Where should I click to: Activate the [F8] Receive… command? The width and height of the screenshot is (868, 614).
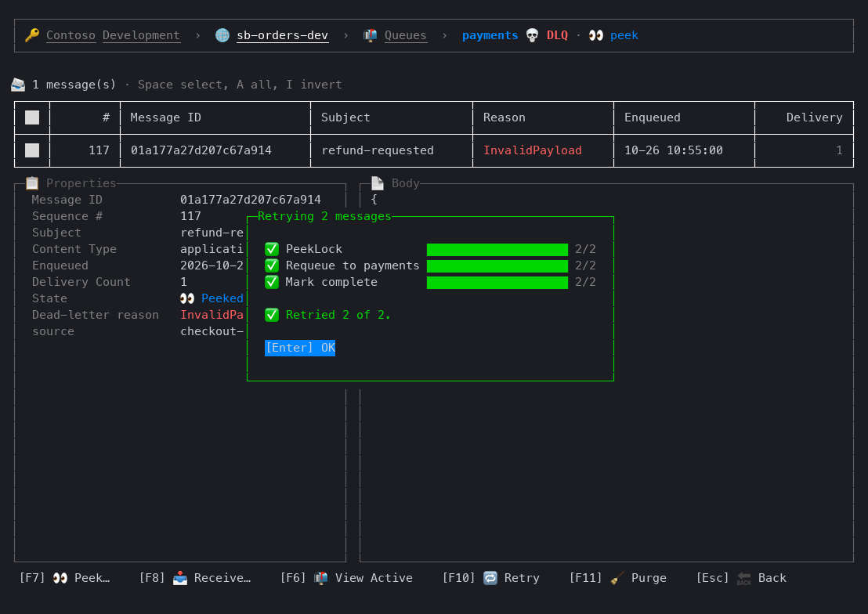[195, 578]
